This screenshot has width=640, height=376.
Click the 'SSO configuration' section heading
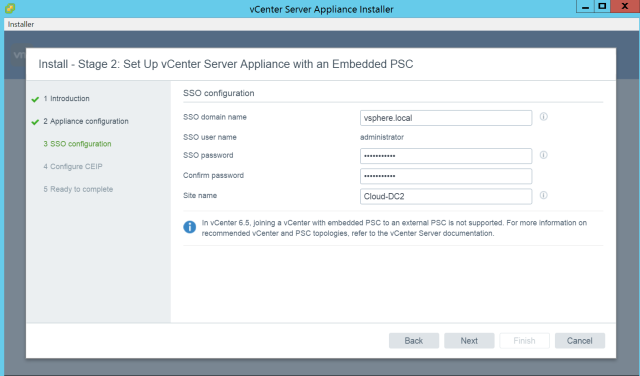click(219, 93)
